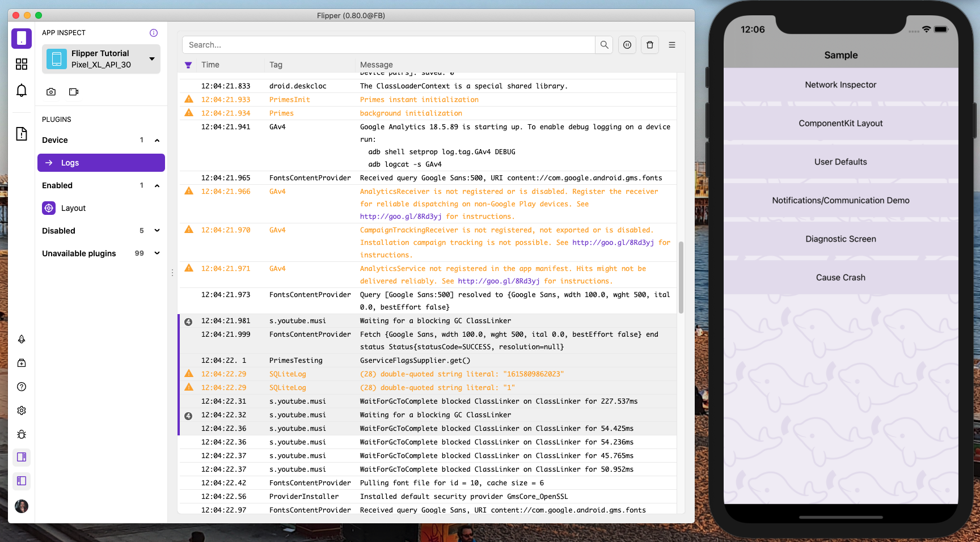This screenshot has height=542, width=980.
Task: Select 'Pulling font file for id = 10' row
Action: coord(428,483)
